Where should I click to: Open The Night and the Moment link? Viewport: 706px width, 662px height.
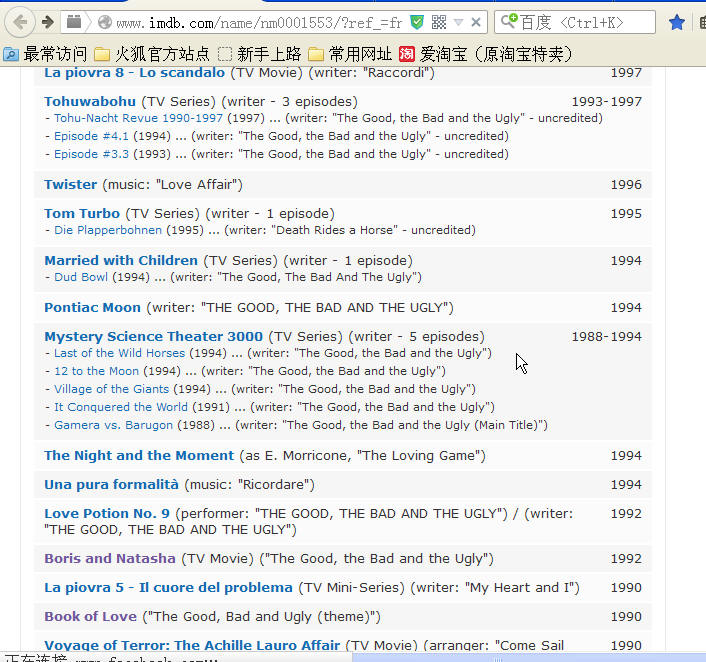[x=139, y=455]
